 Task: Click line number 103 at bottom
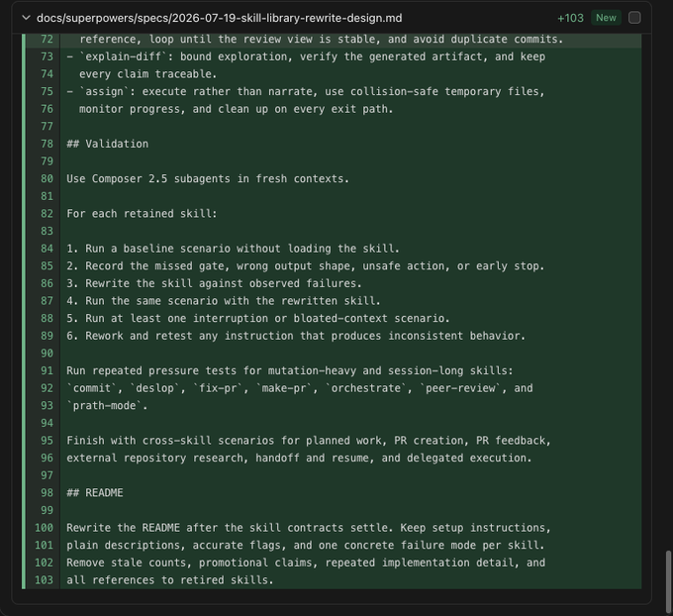(x=44, y=580)
